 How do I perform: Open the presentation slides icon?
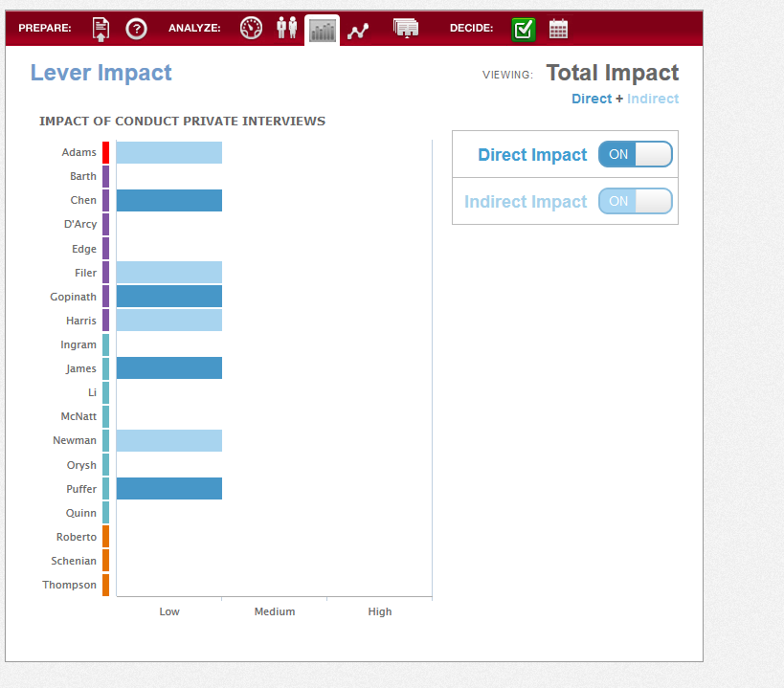pos(406,29)
